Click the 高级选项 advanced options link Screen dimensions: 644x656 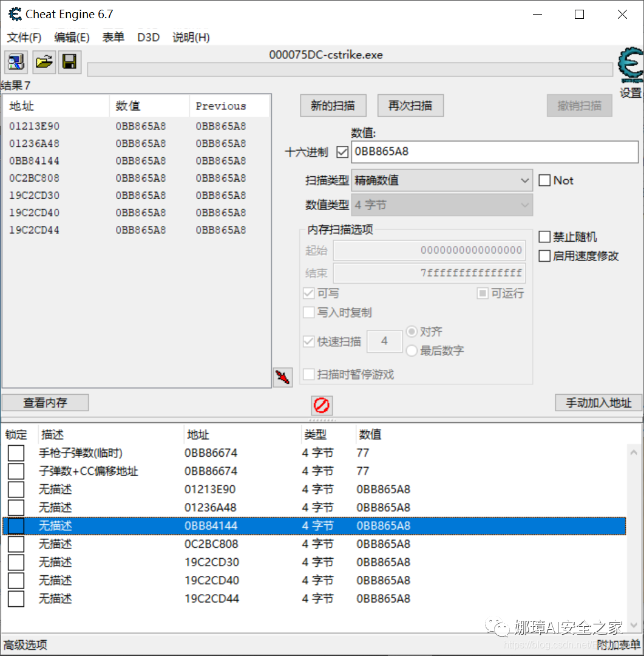point(25,644)
